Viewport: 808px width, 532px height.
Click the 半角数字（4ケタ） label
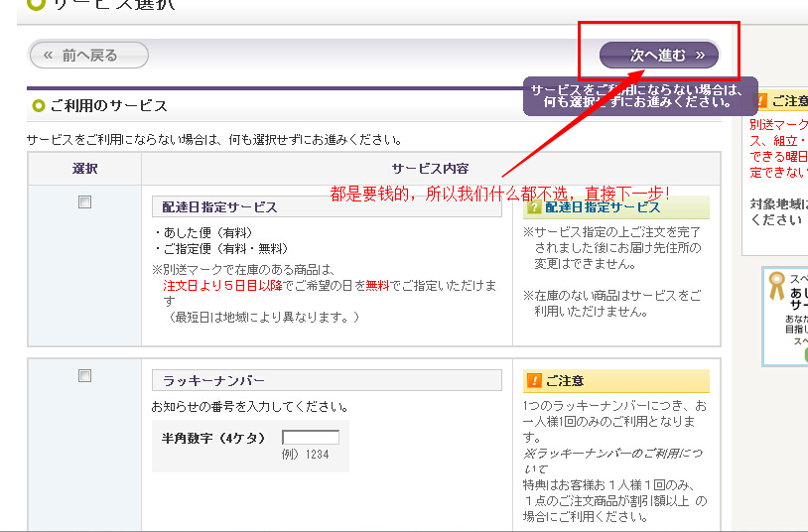point(213,438)
